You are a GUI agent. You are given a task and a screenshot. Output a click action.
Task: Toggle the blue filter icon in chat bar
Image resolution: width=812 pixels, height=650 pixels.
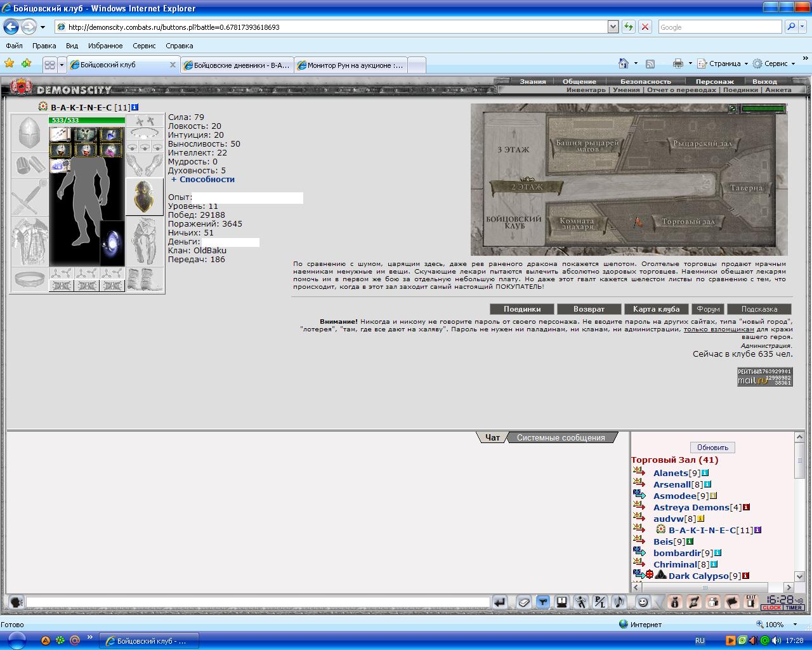pyautogui.click(x=542, y=602)
